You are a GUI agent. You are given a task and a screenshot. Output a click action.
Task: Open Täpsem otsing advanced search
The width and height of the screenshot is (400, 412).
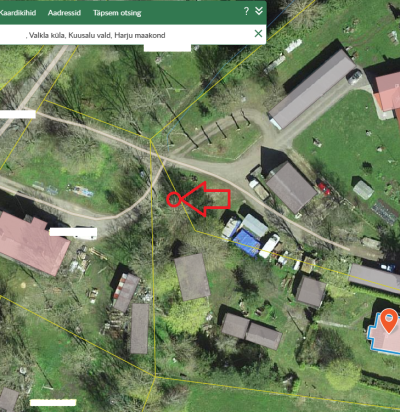(117, 13)
